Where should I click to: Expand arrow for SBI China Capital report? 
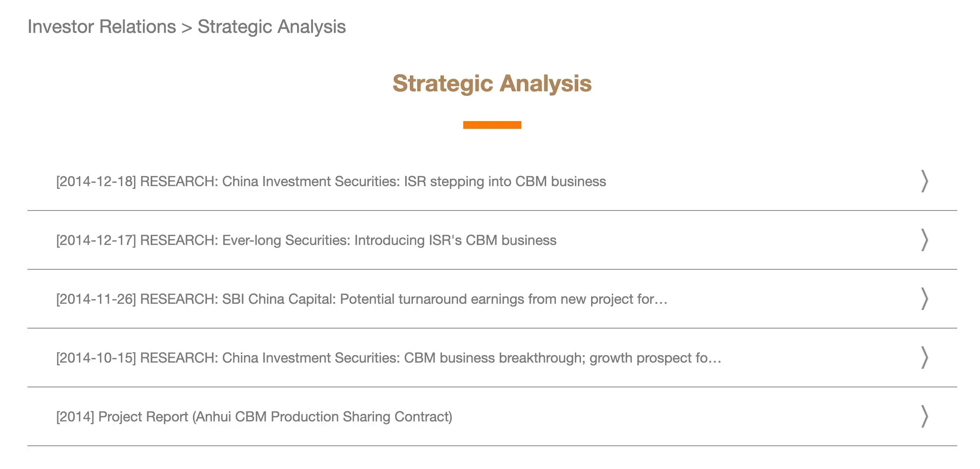[x=924, y=299]
